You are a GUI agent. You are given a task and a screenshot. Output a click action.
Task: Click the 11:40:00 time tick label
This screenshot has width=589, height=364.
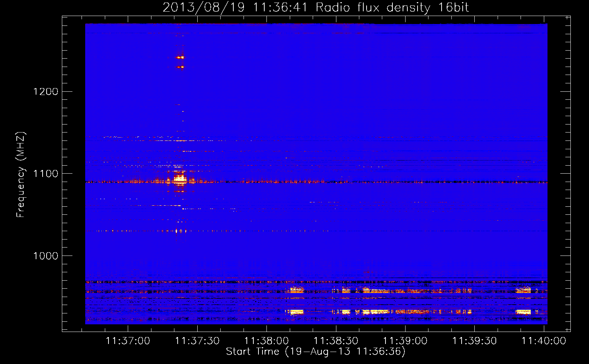coord(544,341)
